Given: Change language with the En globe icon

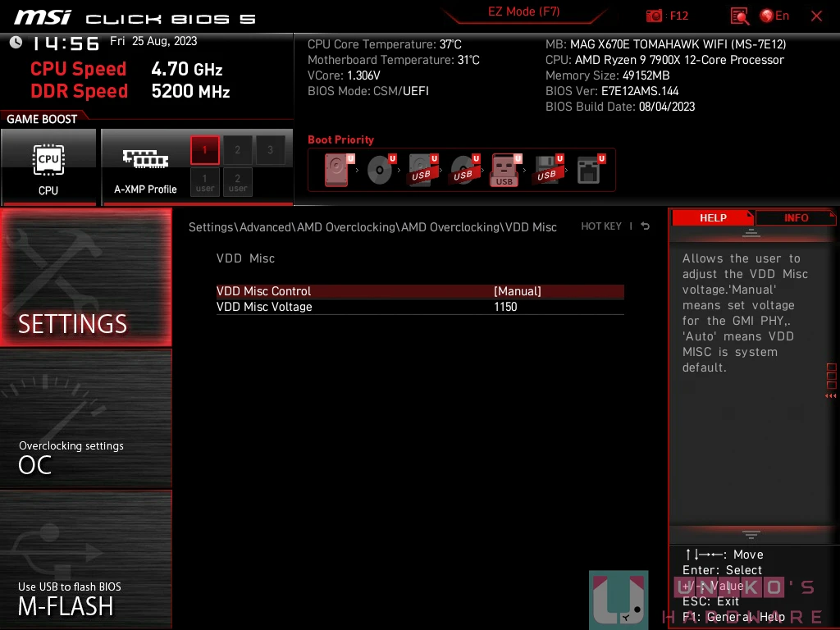Looking at the screenshot, I should [774, 16].
